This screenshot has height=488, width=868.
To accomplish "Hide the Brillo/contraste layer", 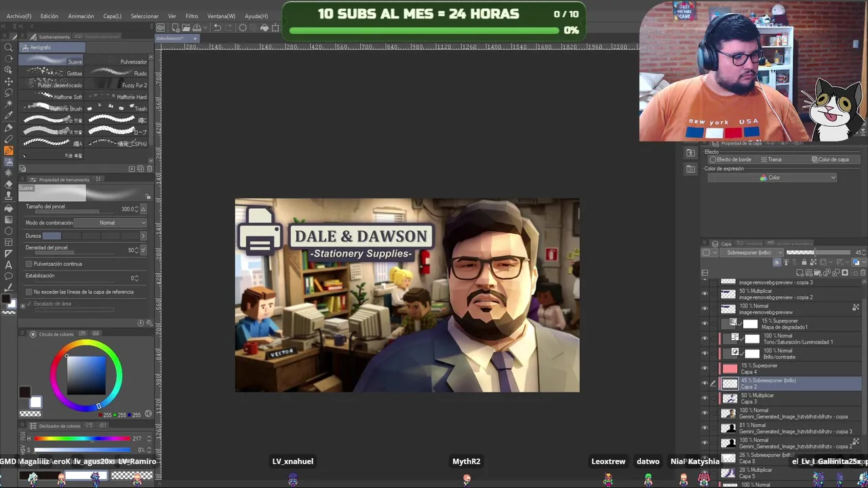I will pos(705,353).
